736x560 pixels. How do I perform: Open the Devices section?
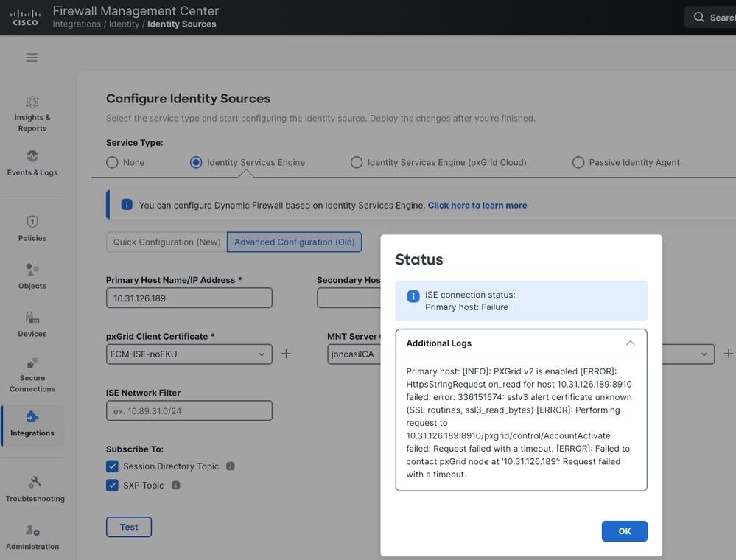(x=32, y=324)
